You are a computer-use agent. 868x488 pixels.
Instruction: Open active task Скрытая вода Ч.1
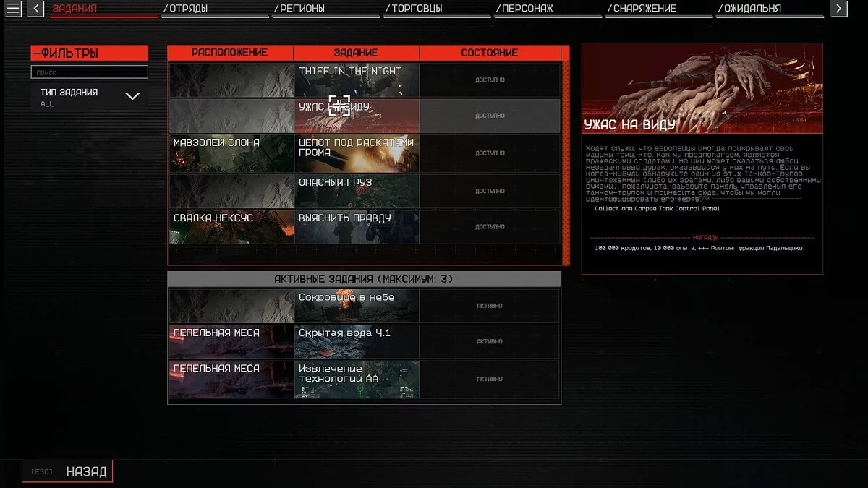357,341
